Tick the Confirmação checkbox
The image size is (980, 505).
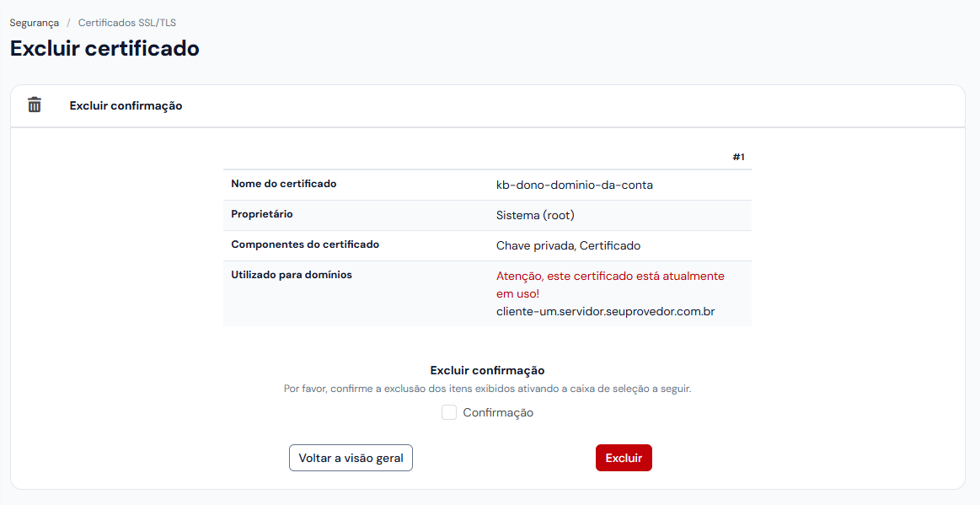449,412
